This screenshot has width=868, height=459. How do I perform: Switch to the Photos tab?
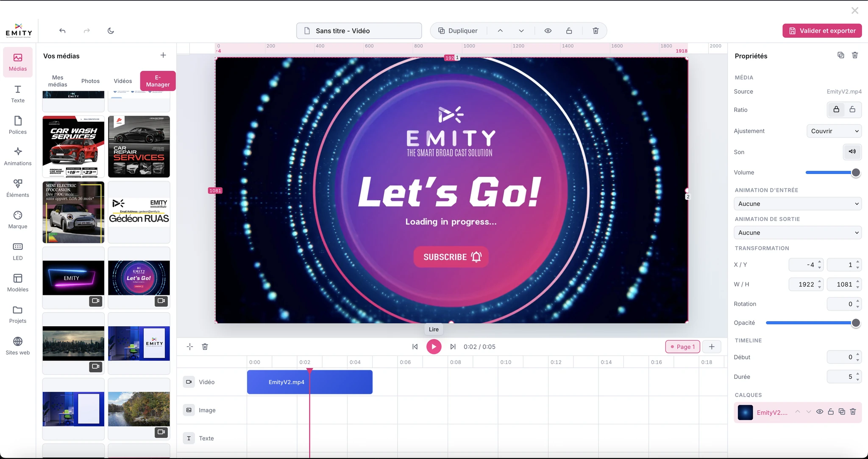[x=90, y=81]
